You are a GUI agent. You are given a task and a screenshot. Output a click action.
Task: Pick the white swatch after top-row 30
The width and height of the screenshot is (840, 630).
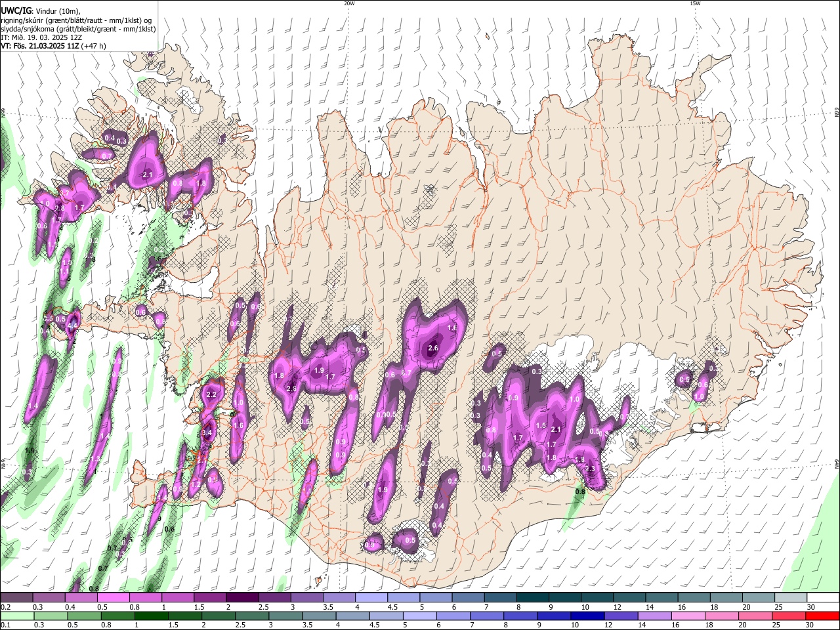(823, 598)
